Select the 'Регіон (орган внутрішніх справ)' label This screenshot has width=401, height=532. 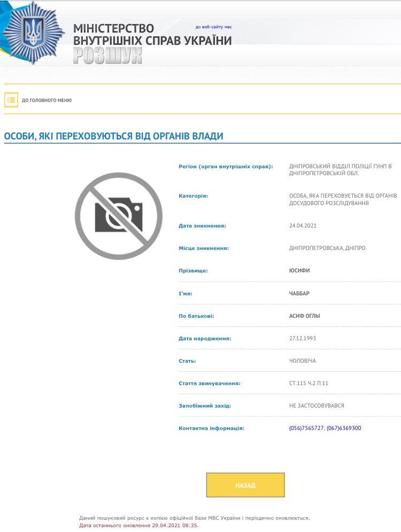tap(226, 167)
